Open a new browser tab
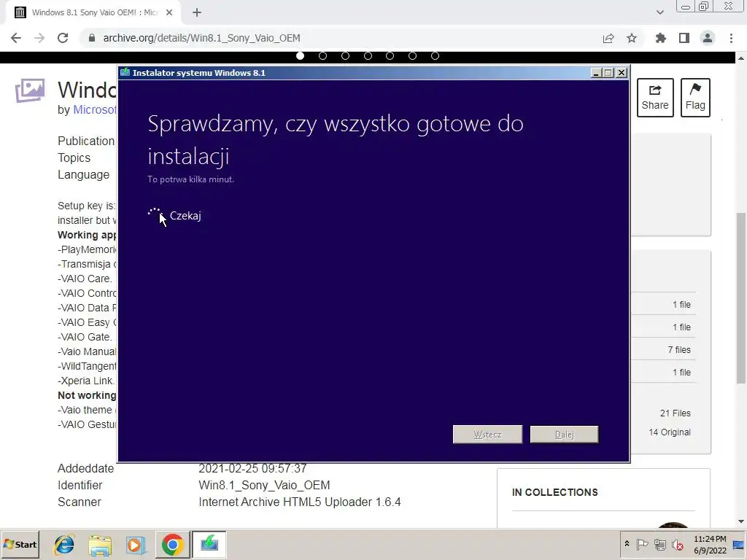The width and height of the screenshot is (747, 560). click(x=197, y=12)
